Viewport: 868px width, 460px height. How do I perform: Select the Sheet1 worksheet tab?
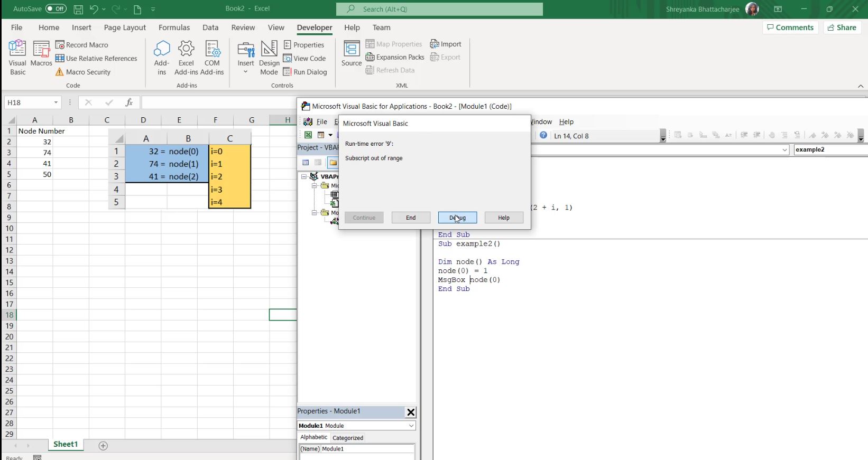66,445
